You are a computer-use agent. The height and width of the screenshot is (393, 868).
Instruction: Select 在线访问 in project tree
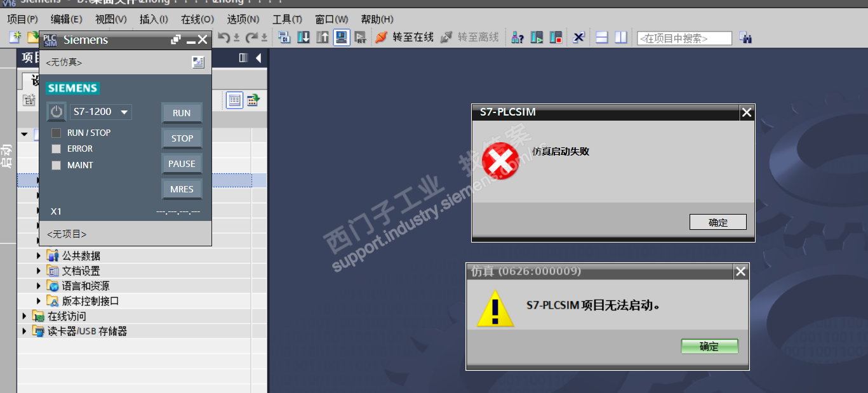pos(67,316)
